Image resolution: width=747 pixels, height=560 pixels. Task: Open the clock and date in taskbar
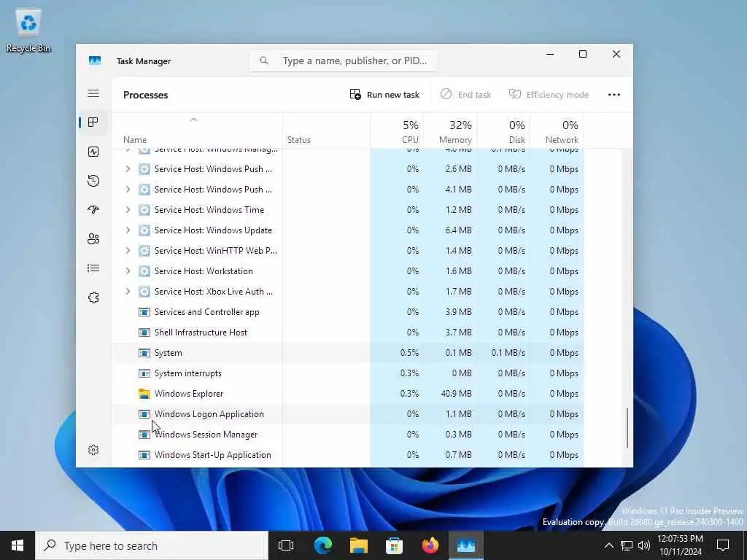[681, 545]
